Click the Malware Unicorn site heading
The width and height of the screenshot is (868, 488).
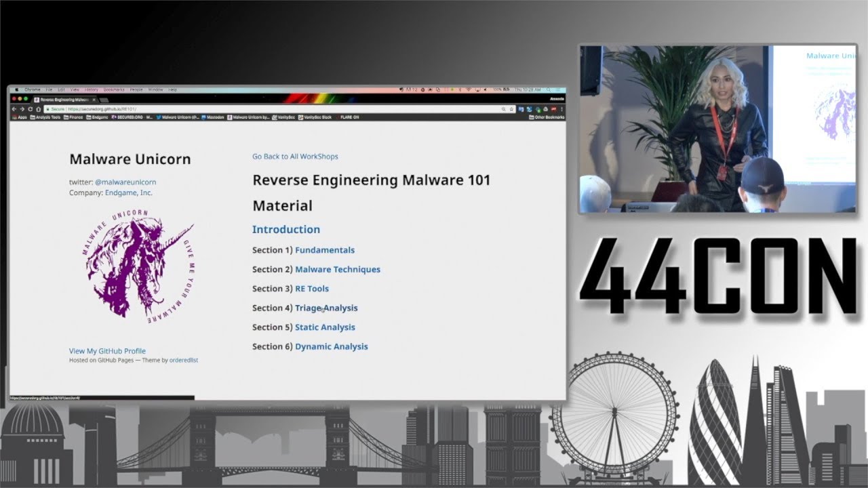130,159
